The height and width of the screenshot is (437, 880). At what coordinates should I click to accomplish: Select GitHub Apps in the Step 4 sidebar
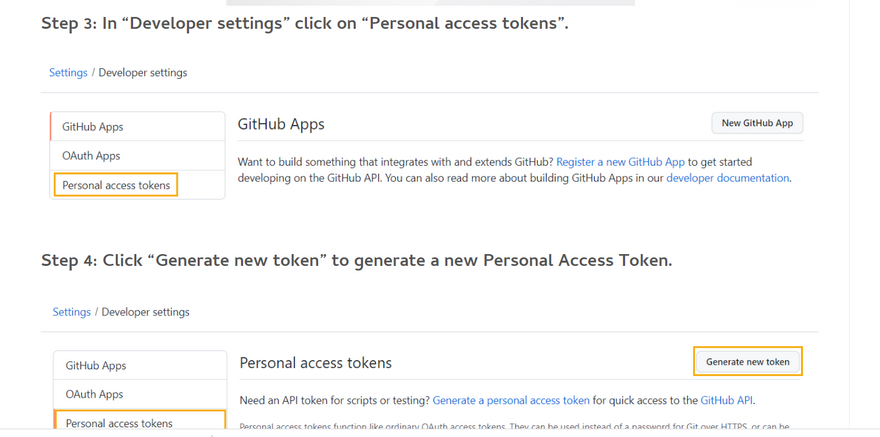(96, 366)
